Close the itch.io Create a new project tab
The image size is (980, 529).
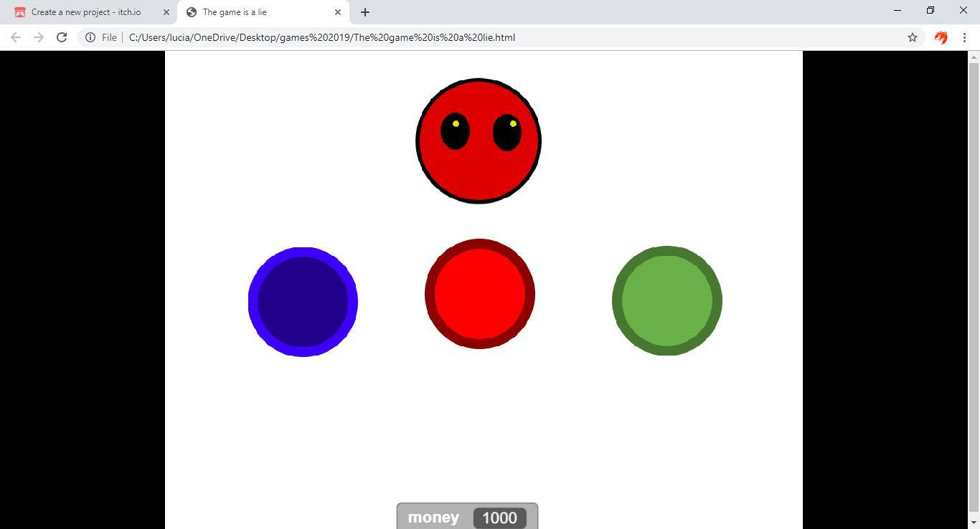pyautogui.click(x=166, y=12)
